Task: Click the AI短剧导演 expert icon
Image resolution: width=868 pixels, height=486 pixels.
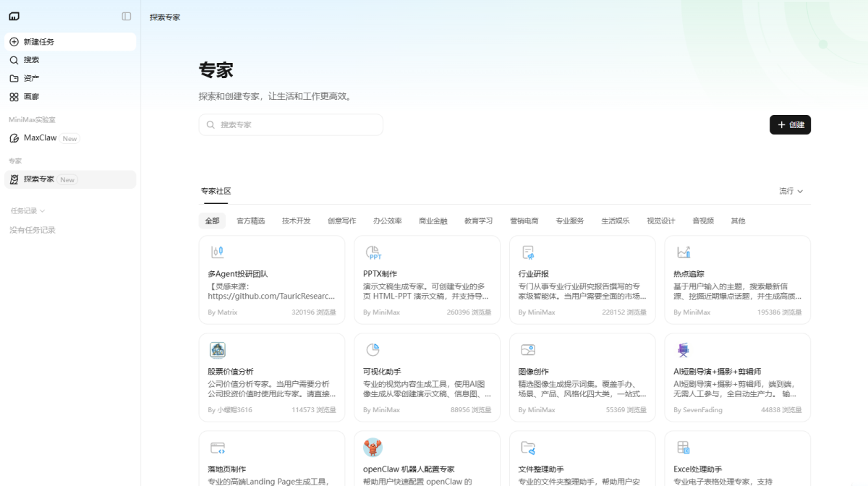Action: point(684,350)
